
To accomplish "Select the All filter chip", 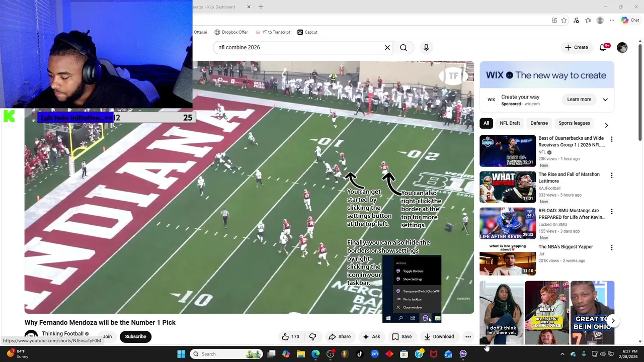I will [x=486, y=123].
